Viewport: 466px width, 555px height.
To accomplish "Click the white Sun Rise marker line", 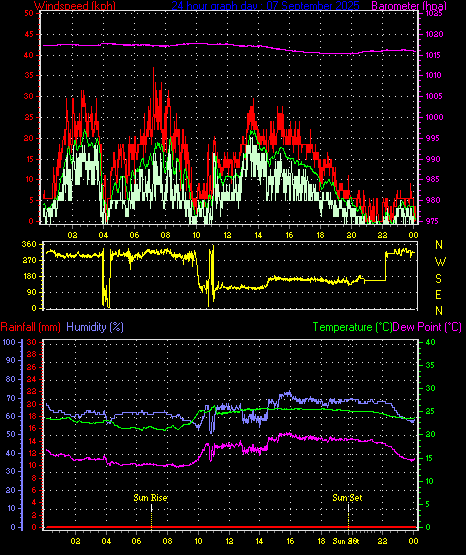I will point(151,508).
